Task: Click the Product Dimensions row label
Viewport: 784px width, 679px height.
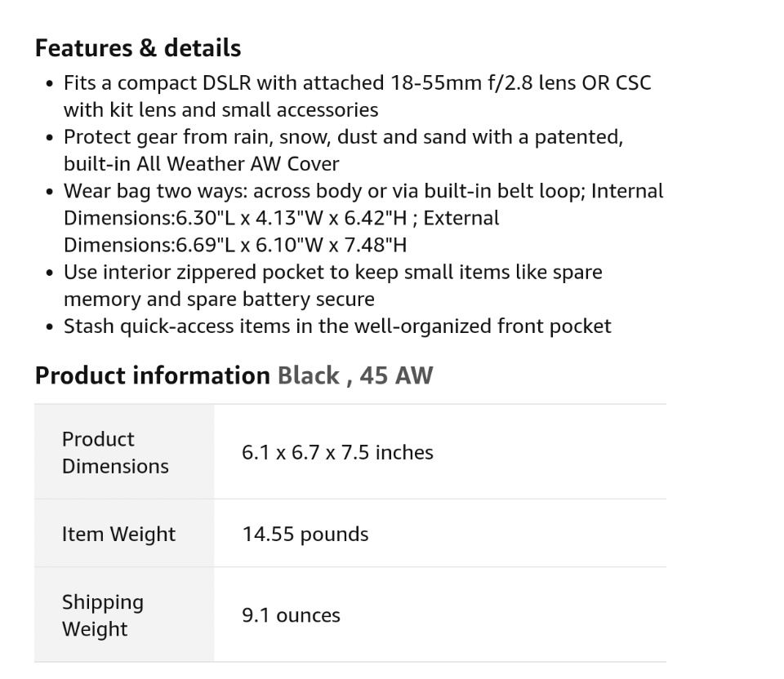Action: point(115,452)
